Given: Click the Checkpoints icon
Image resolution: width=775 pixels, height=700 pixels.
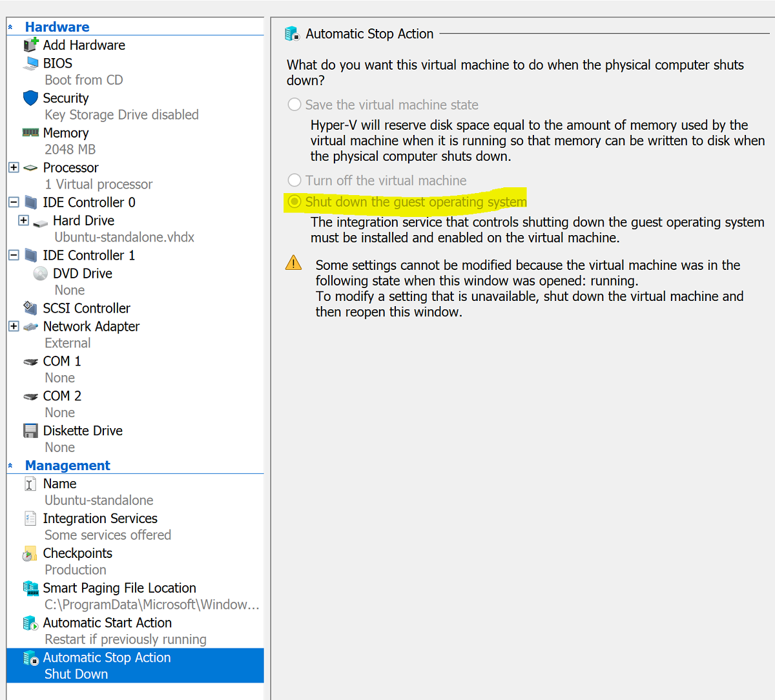Looking at the screenshot, I should [30, 553].
